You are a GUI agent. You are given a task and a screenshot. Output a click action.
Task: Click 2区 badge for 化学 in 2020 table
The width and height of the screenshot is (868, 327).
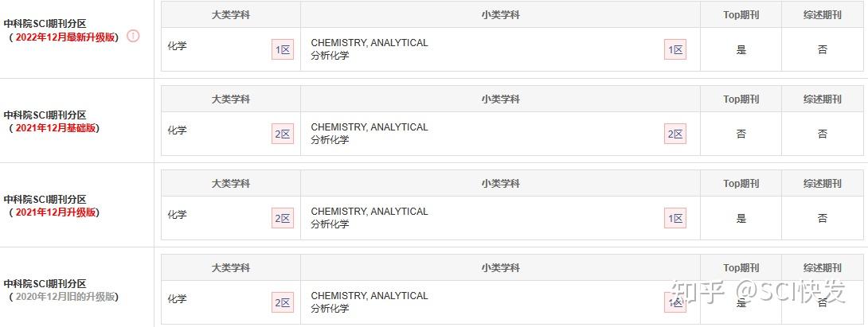(283, 302)
